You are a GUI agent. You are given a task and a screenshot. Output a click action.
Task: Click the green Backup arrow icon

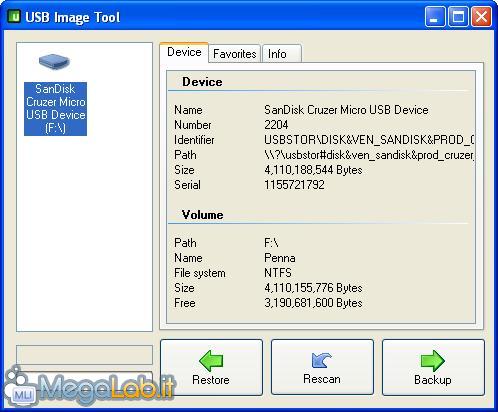click(x=433, y=361)
